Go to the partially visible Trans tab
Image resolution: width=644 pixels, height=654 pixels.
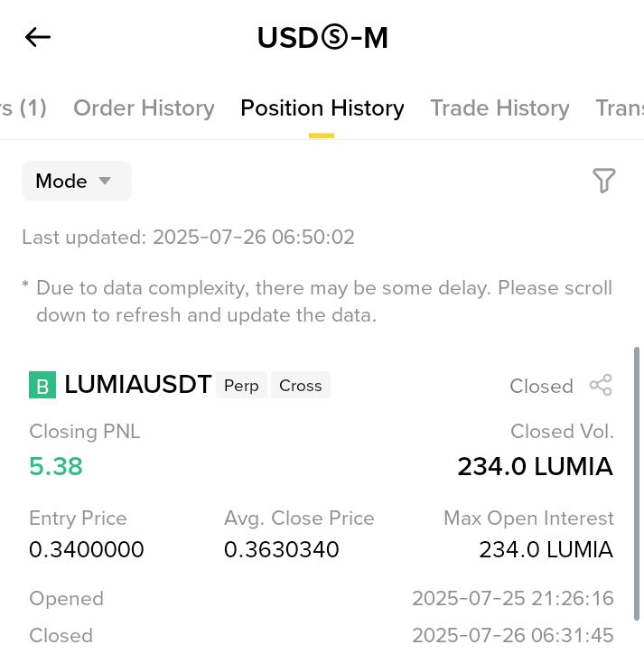[x=620, y=108]
